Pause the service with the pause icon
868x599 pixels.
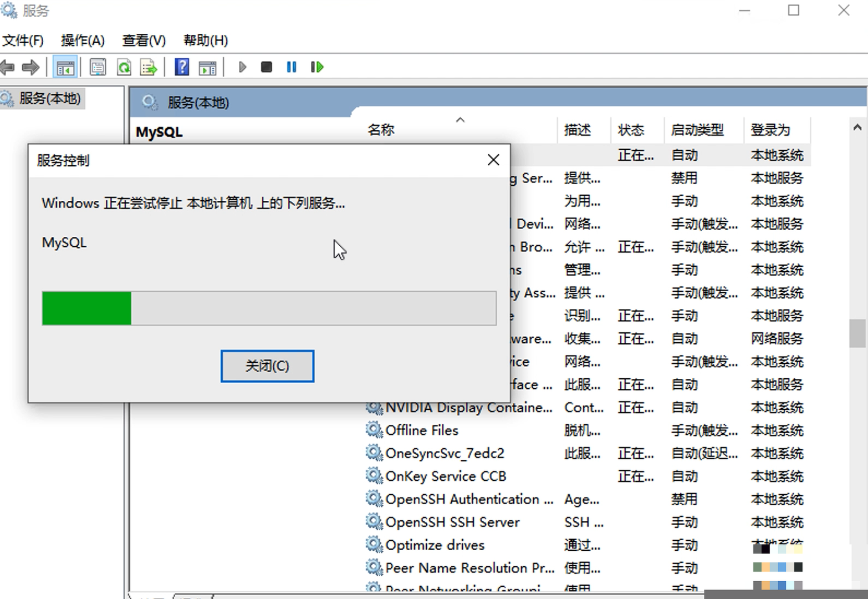point(292,67)
